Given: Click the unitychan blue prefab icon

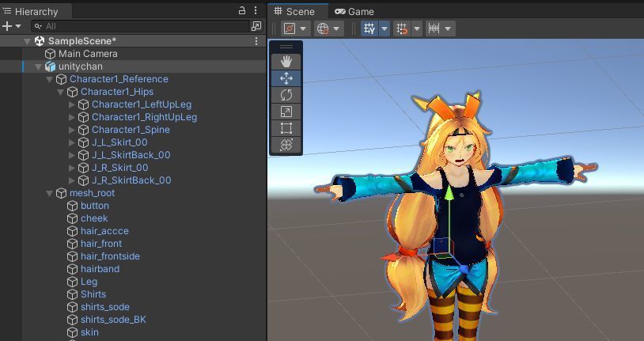Looking at the screenshot, I should (x=50, y=66).
